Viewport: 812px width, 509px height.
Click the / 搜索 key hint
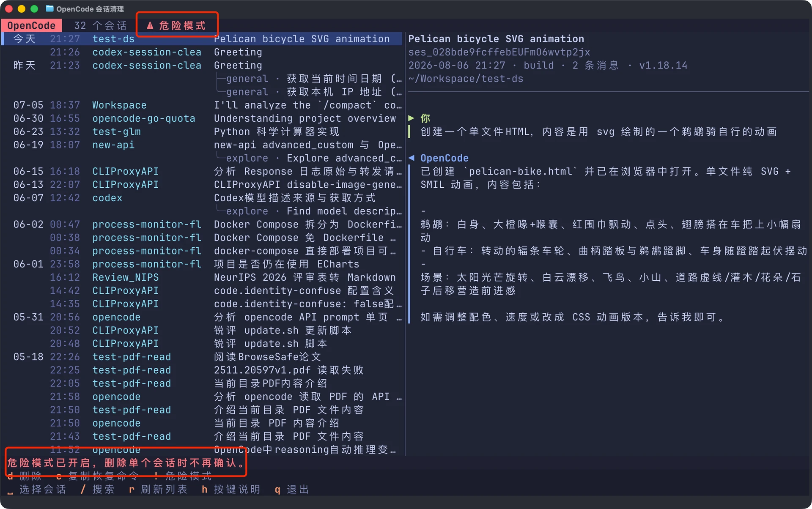click(x=97, y=490)
